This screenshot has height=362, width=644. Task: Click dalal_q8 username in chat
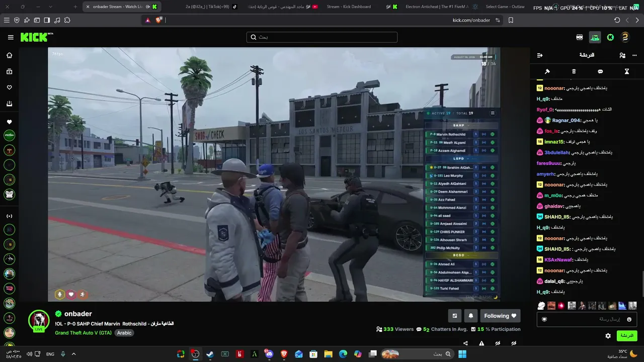pyautogui.click(x=555, y=281)
